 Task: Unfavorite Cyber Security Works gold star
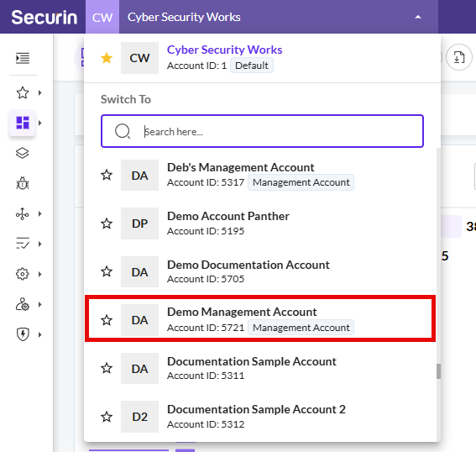point(107,58)
